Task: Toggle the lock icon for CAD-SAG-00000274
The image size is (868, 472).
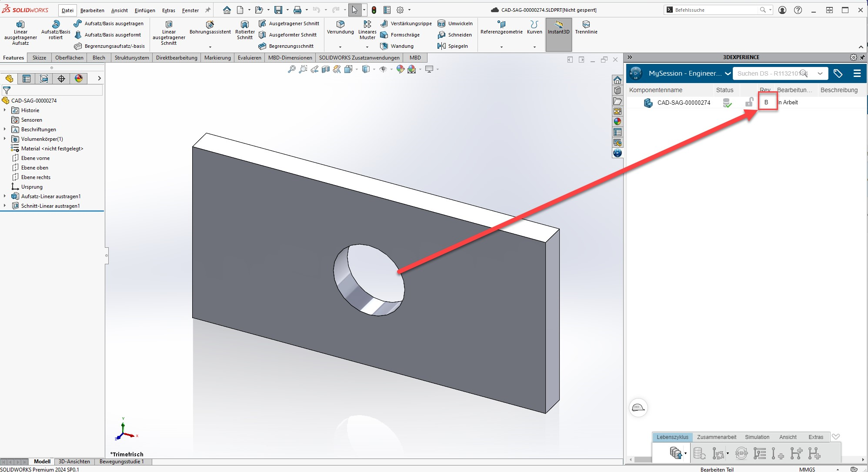Action: click(x=749, y=103)
